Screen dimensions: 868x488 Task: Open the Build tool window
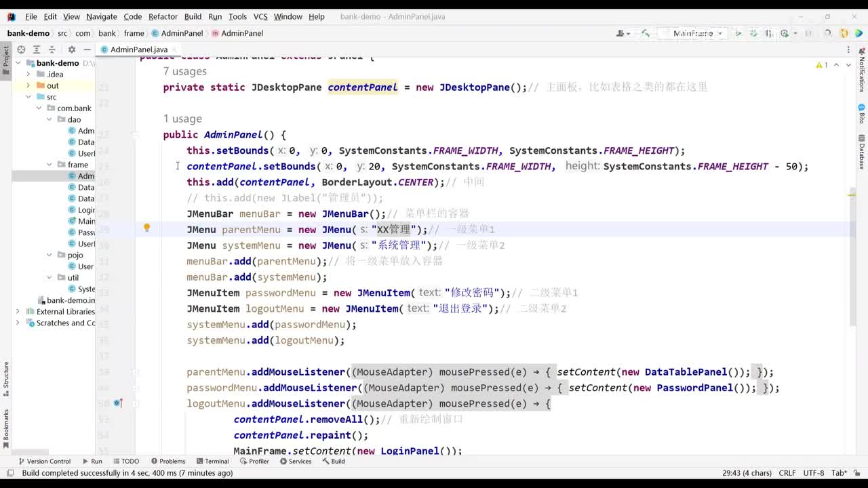(334, 461)
